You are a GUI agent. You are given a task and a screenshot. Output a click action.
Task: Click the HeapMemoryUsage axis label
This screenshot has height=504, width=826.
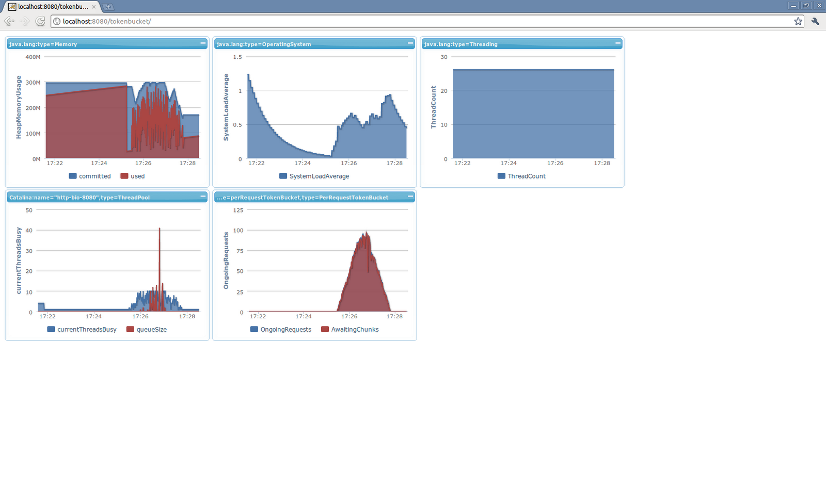pos(19,107)
